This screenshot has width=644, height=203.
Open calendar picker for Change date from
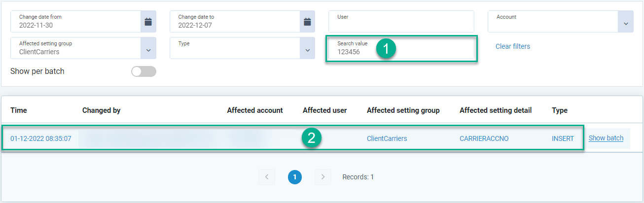[148, 22]
